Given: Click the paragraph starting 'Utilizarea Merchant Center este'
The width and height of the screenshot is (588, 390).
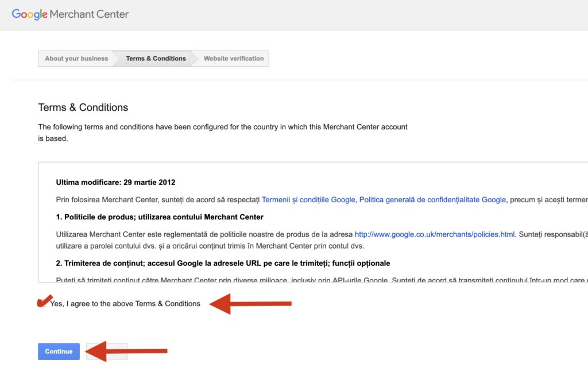Looking at the screenshot, I should tap(322, 240).
